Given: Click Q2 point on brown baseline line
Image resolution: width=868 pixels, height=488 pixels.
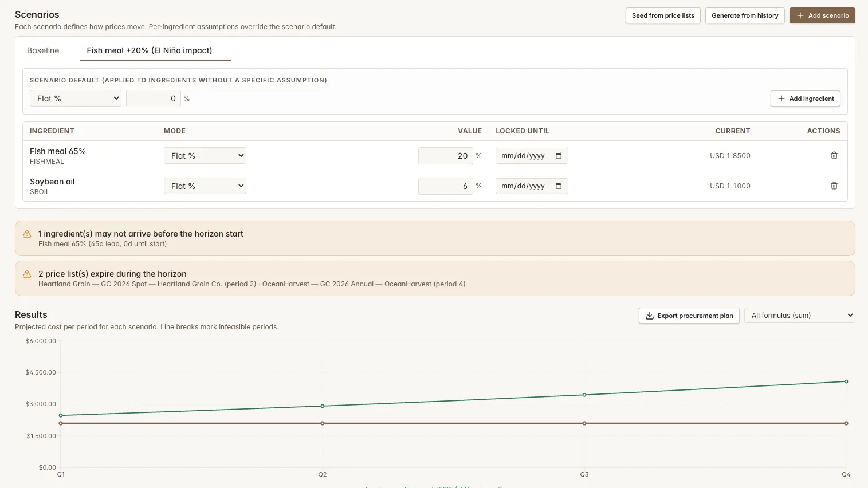Looking at the screenshot, I should click(x=323, y=423).
